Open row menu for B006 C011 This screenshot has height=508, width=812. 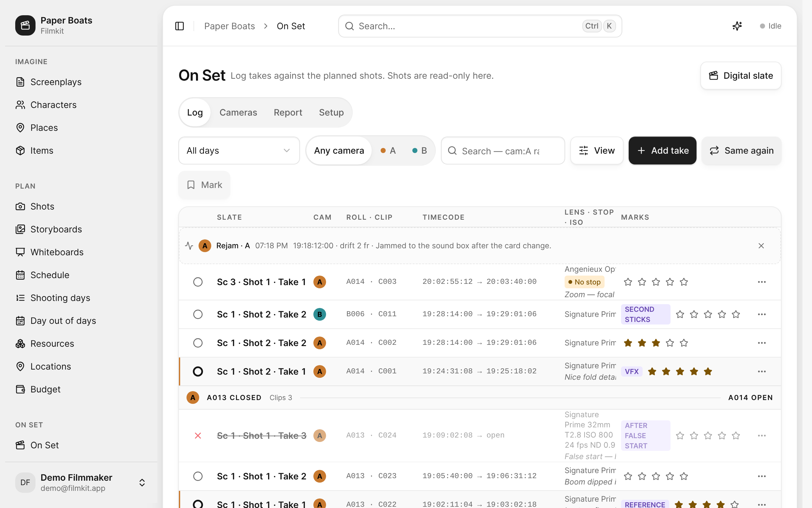(762, 314)
